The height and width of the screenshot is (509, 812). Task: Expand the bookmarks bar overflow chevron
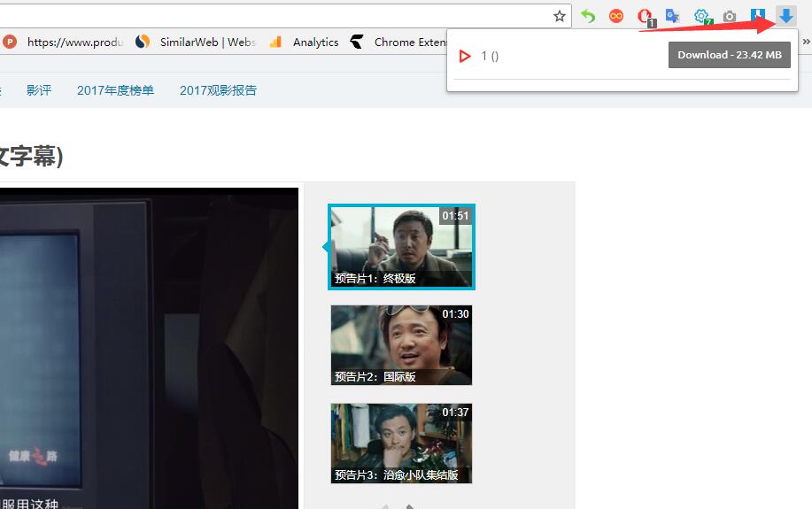(806, 42)
